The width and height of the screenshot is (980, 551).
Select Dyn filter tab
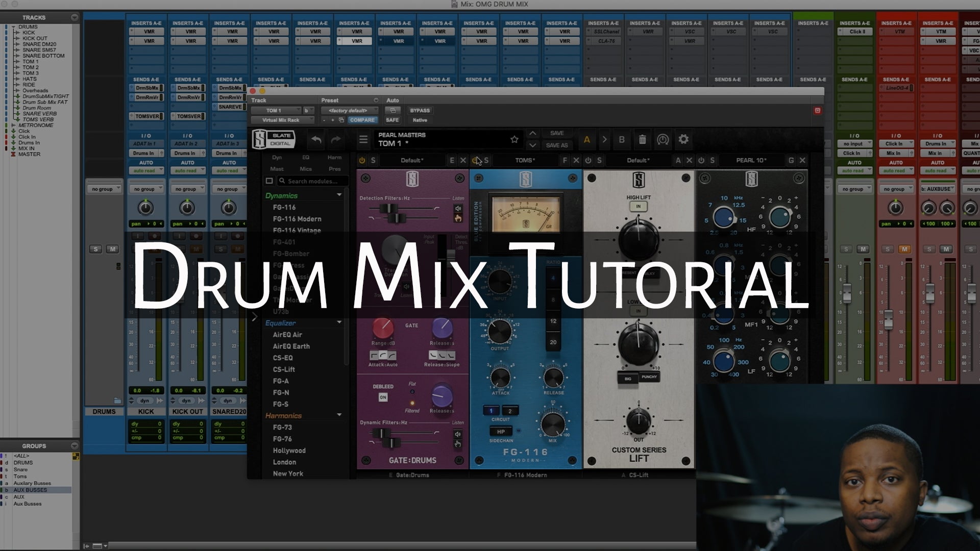277,157
